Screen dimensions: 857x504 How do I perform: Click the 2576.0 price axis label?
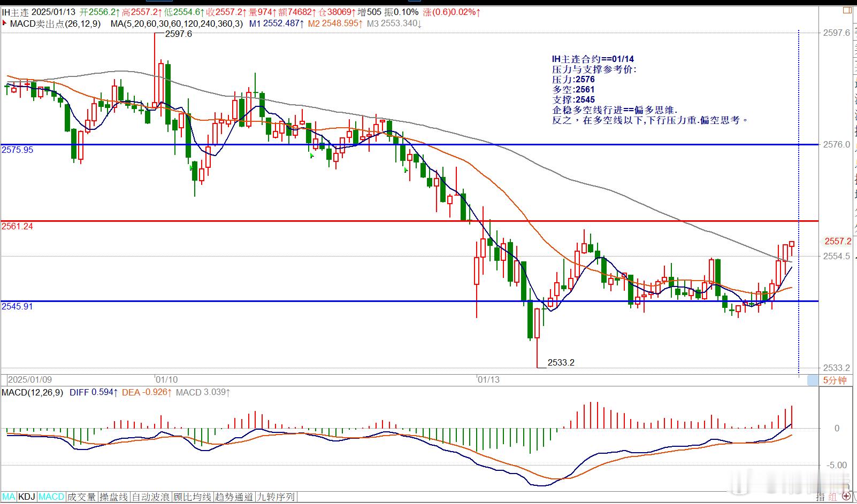[836, 144]
